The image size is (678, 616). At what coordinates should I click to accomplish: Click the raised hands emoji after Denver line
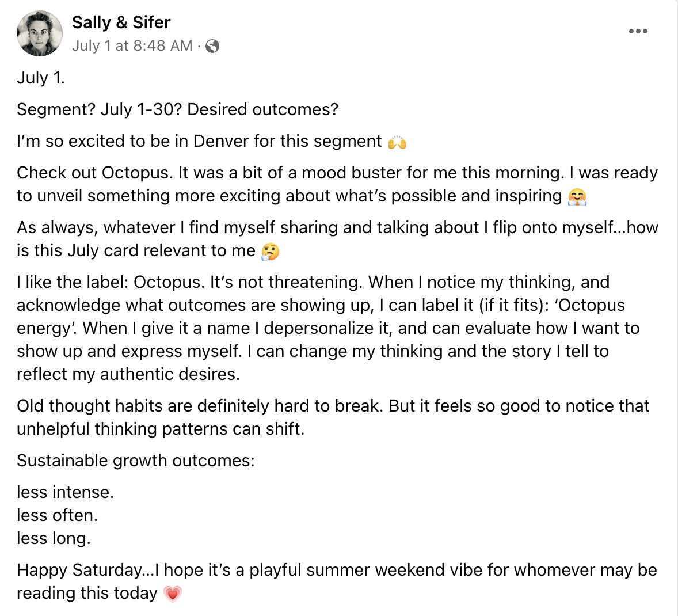[397, 142]
